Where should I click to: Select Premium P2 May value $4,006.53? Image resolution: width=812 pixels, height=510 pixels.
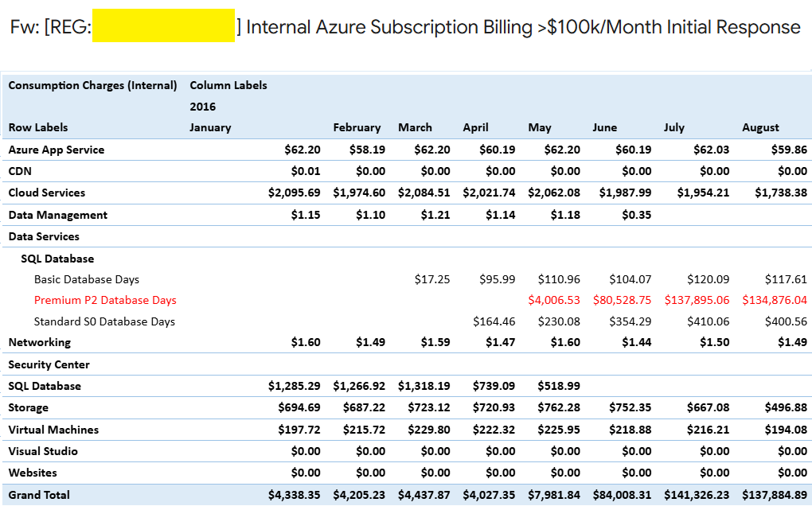click(x=553, y=300)
